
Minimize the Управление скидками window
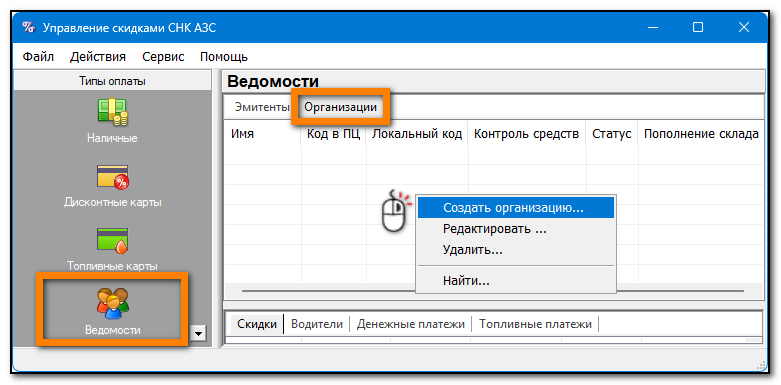tap(652, 27)
